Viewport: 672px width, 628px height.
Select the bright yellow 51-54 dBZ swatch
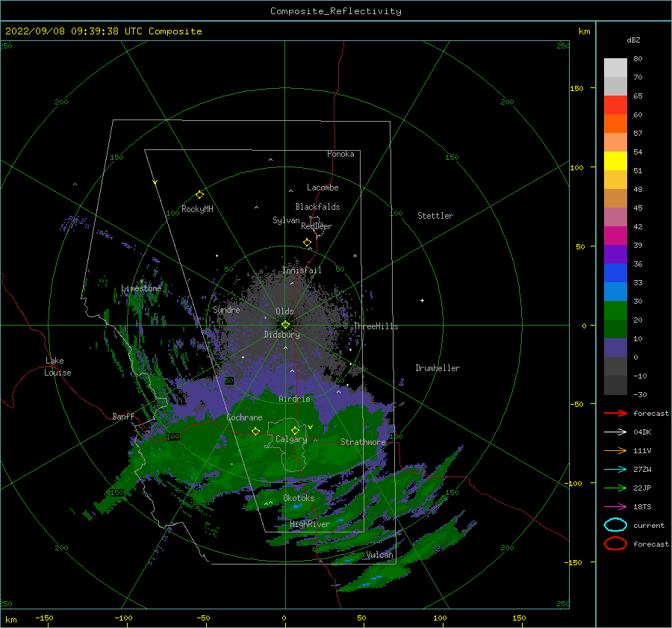point(615,161)
